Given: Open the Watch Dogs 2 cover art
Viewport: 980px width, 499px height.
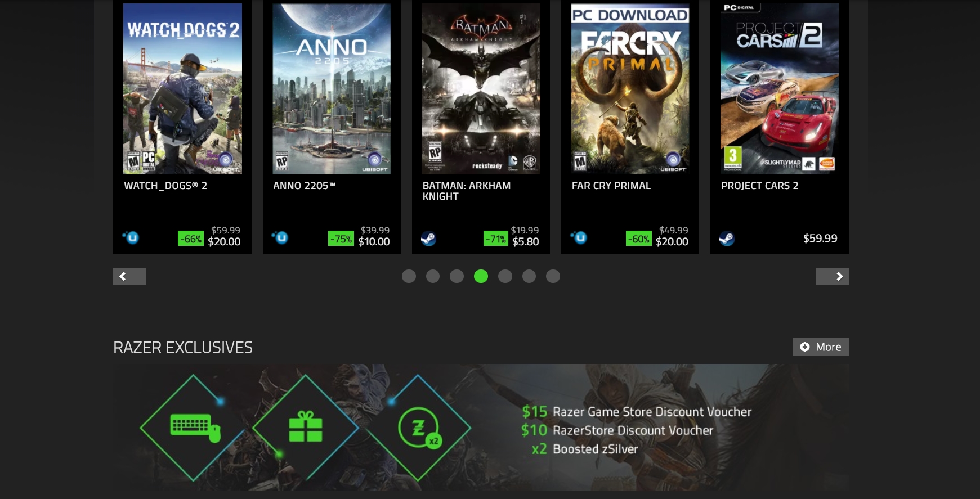Looking at the screenshot, I should click(x=182, y=89).
